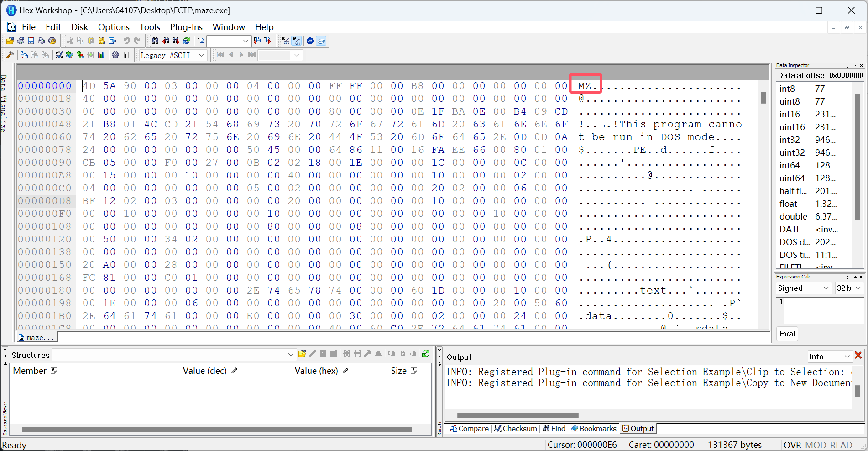
Task: Click the Open Drive icon
Action: (21, 41)
